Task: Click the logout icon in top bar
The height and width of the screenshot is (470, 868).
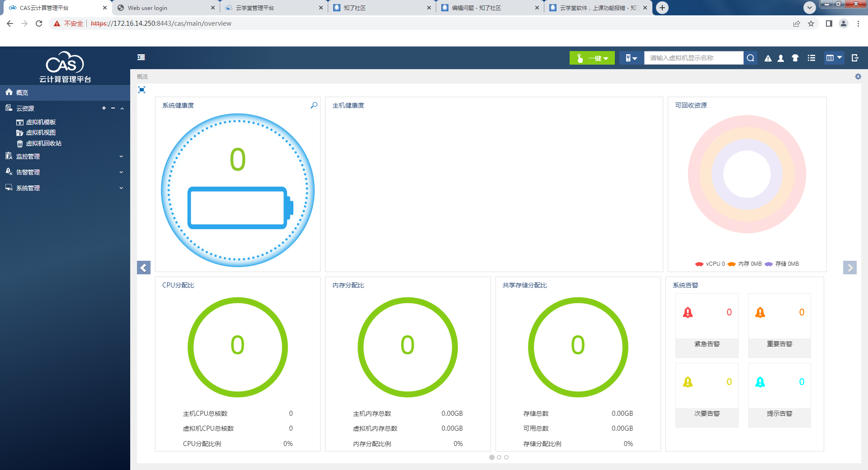Action: click(855, 58)
